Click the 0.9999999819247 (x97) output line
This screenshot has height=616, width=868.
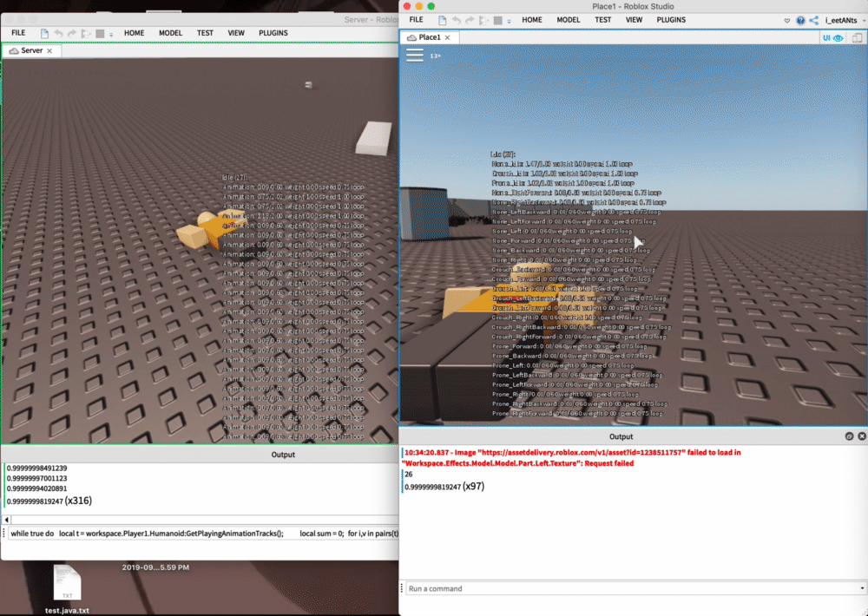click(444, 487)
